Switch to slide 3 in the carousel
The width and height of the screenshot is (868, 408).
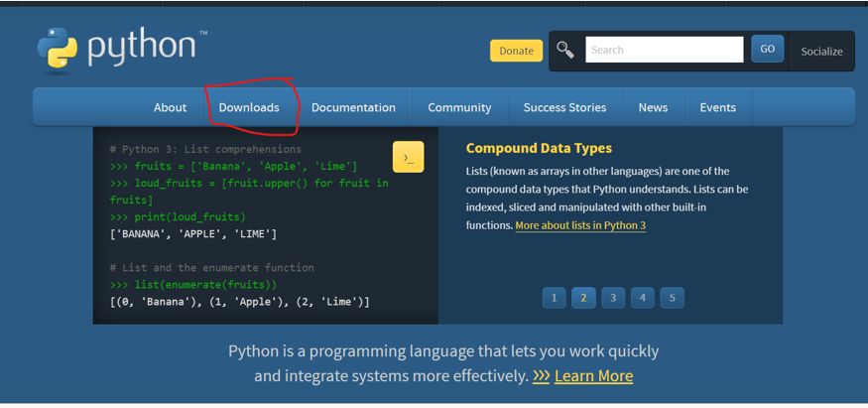(613, 298)
